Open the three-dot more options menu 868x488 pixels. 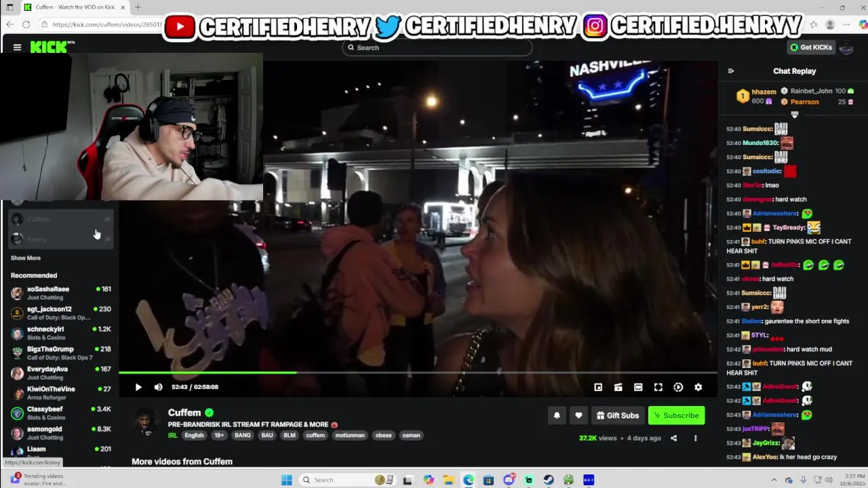pyautogui.click(x=695, y=438)
